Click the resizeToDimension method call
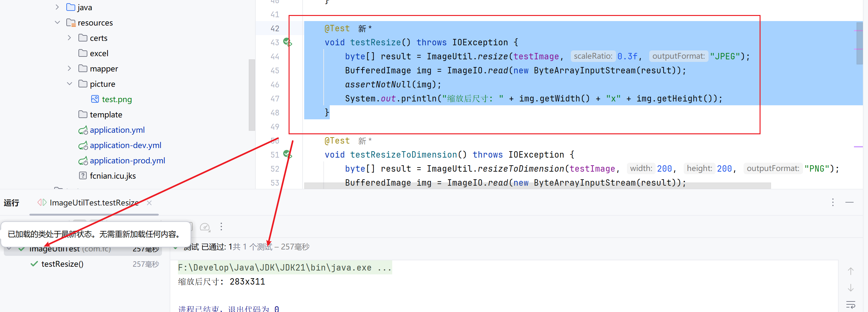 click(x=521, y=168)
